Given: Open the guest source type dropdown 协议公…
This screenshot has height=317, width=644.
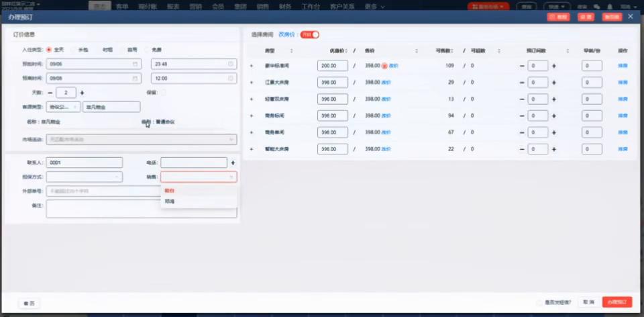Looking at the screenshot, I should point(63,107).
